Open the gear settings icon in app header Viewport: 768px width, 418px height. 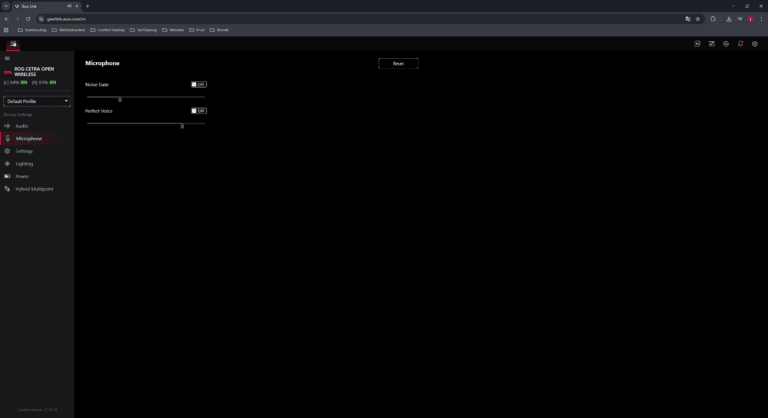[x=755, y=44]
